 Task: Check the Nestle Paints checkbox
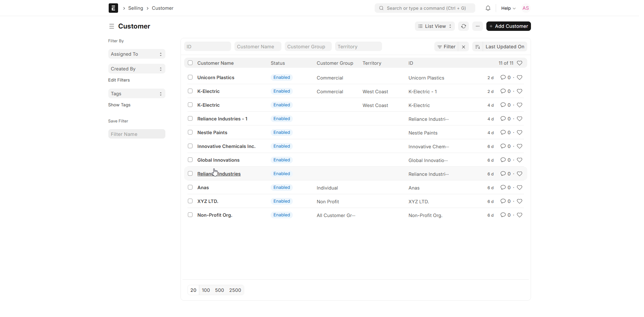pos(190,132)
